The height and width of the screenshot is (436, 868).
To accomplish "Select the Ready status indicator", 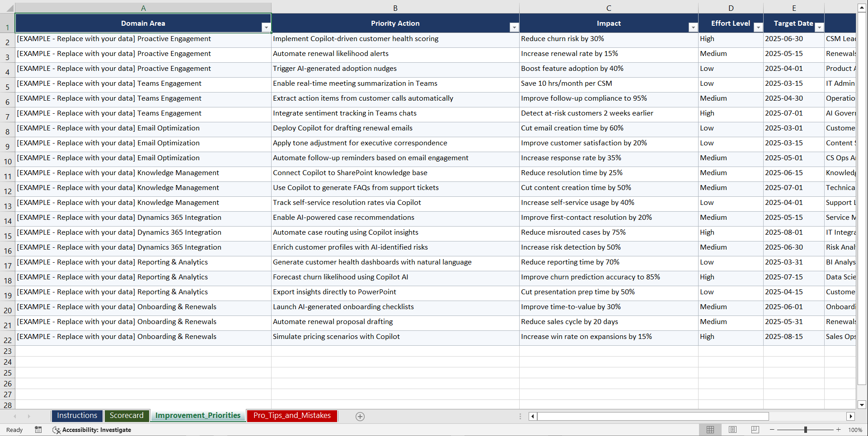I will [14, 430].
